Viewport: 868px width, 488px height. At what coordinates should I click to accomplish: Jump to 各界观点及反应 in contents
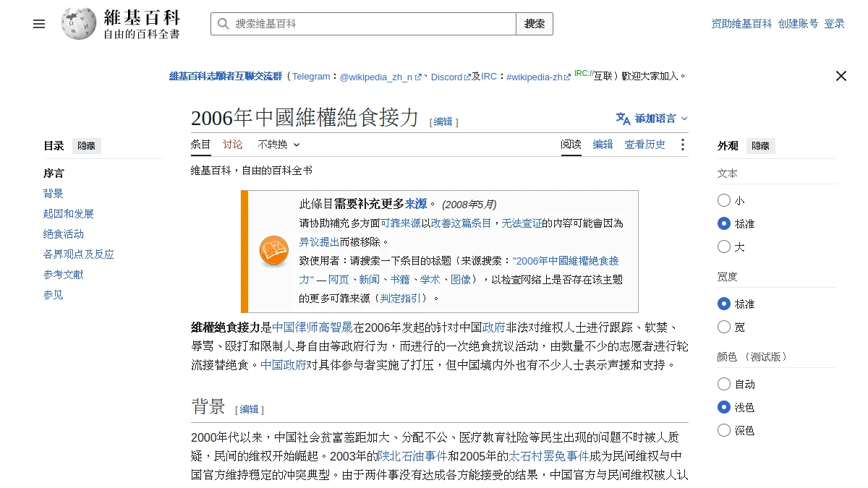pyautogui.click(x=79, y=254)
